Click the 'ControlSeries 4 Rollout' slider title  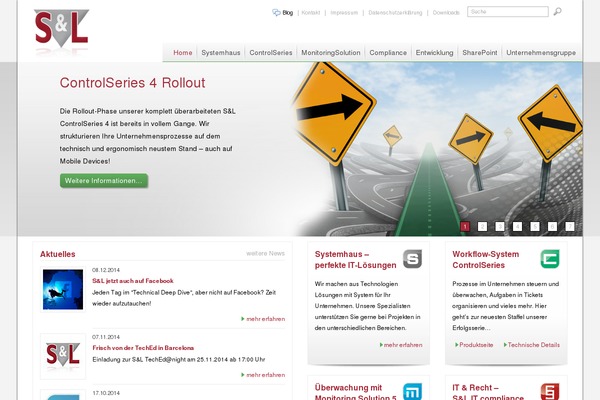click(132, 83)
